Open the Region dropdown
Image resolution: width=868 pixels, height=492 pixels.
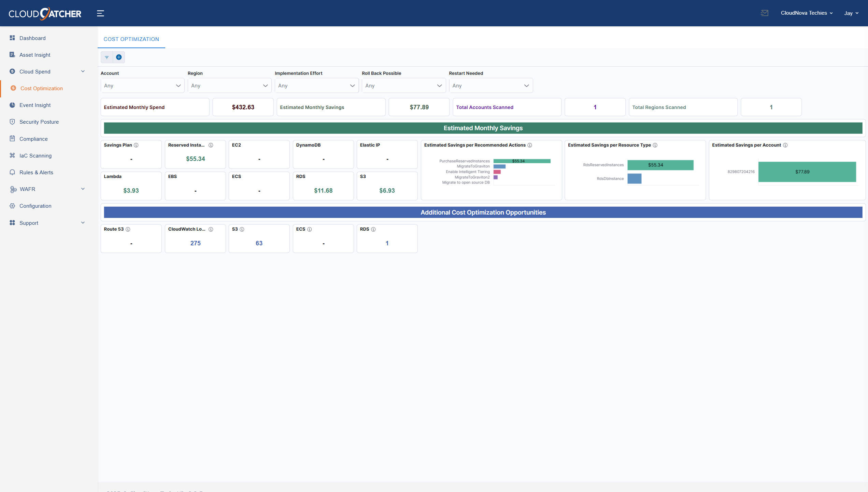229,85
